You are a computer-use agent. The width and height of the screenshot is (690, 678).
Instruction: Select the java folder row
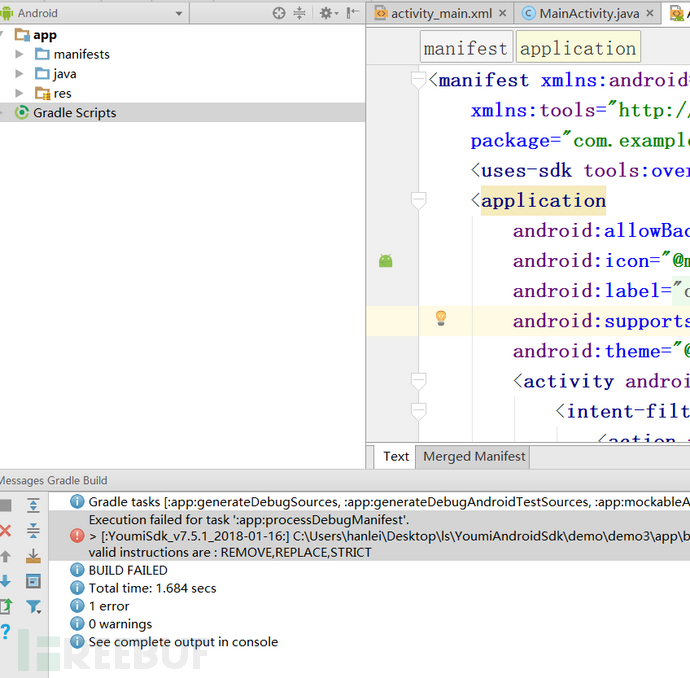[x=182, y=73]
